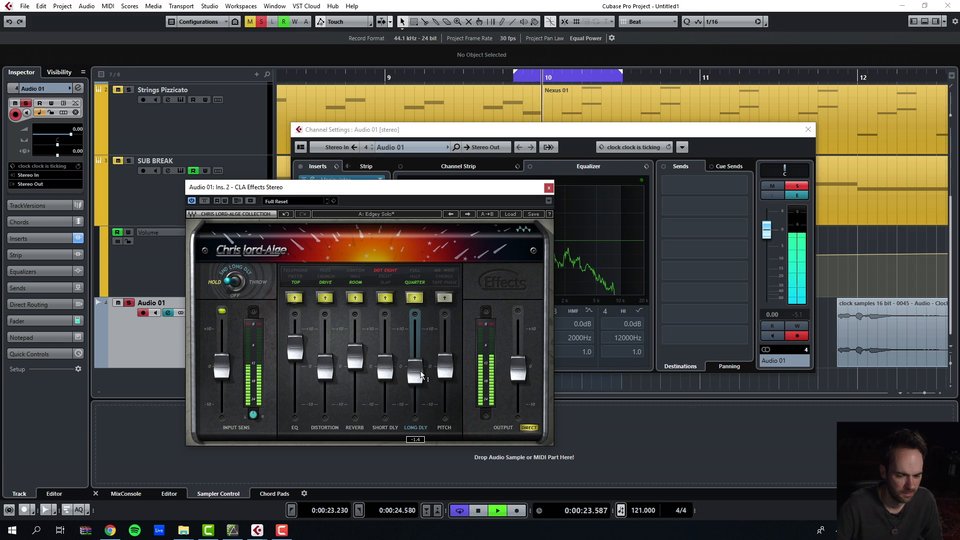Screen dimensions: 960x540
Task: Open the Transport menu
Action: click(x=181, y=6)
